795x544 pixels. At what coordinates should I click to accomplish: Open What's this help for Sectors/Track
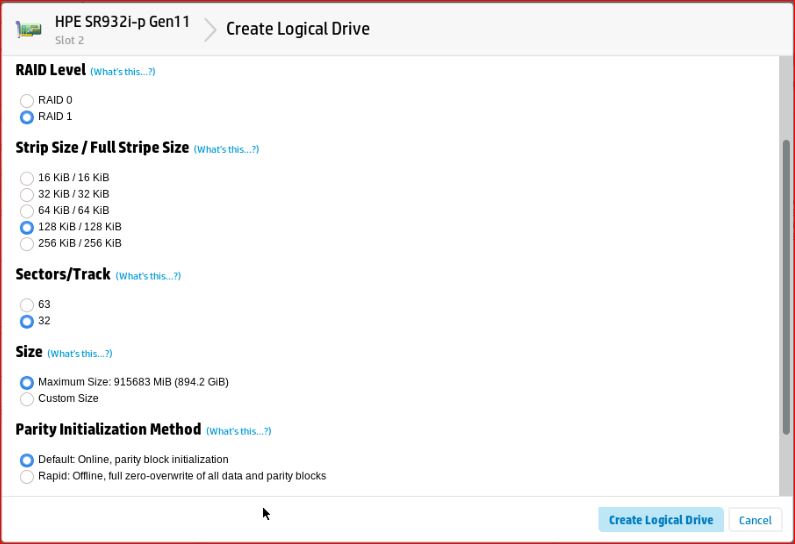[x=148, y=276]
